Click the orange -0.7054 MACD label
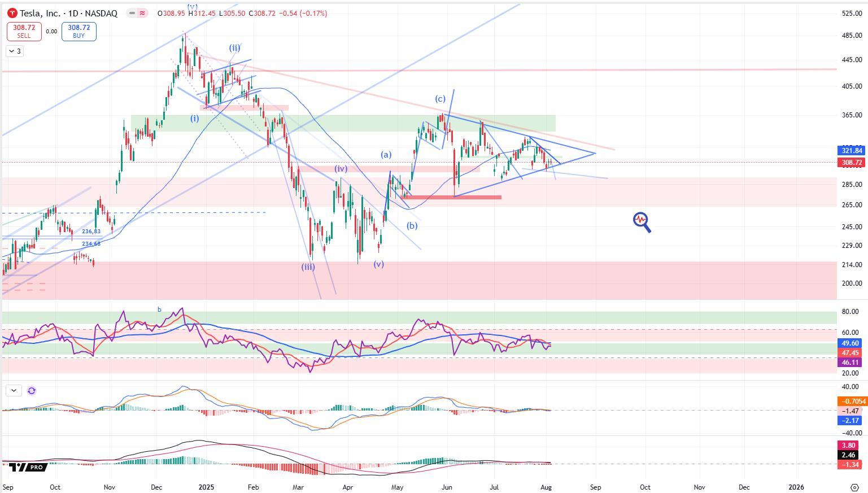The width and height of the screenshot is (868, 493). 852,402
